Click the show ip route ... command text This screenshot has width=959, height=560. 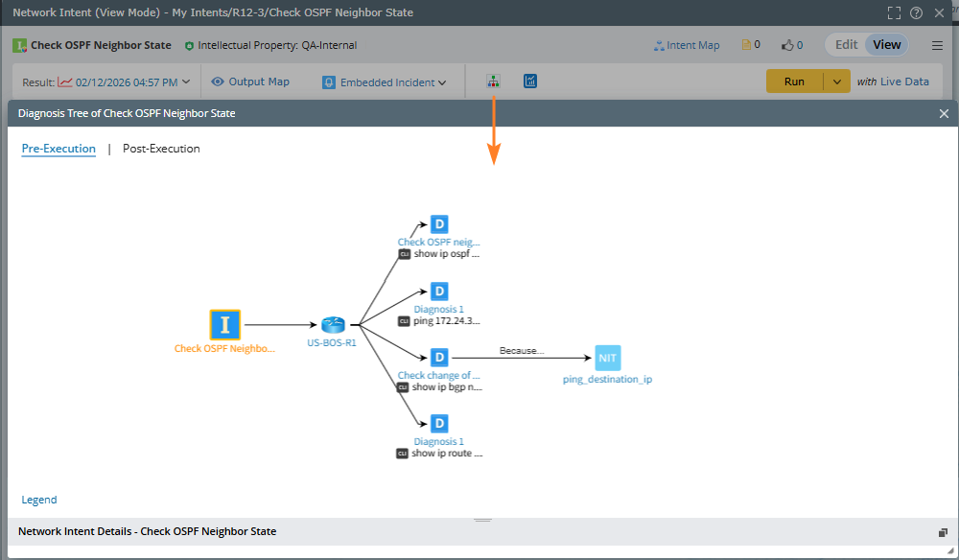[x=447, y=453]
